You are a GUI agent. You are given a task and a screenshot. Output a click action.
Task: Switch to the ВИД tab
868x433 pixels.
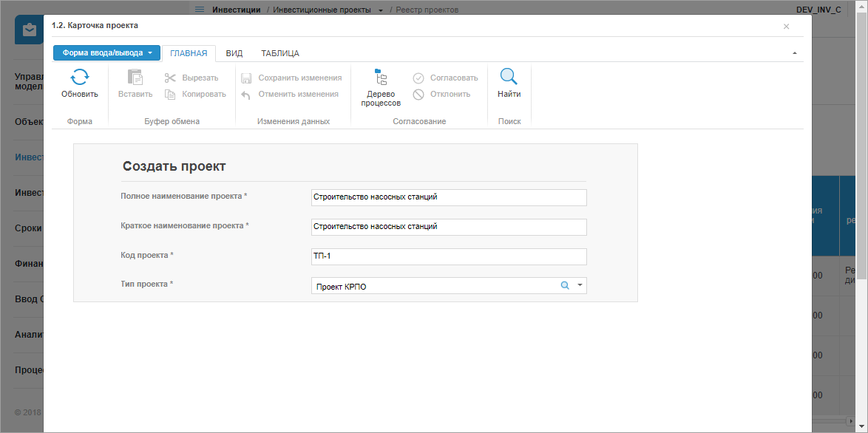pos(234,53)
